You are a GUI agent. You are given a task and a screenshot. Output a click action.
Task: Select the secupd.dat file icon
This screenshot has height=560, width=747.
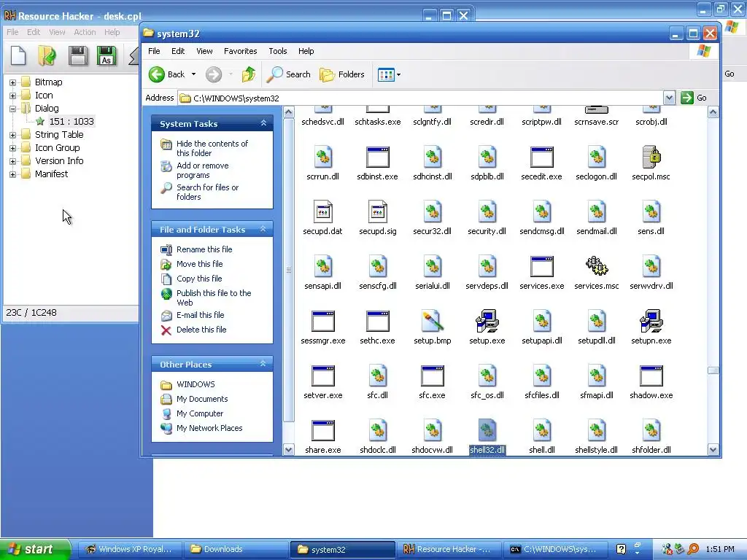point(323,211)
